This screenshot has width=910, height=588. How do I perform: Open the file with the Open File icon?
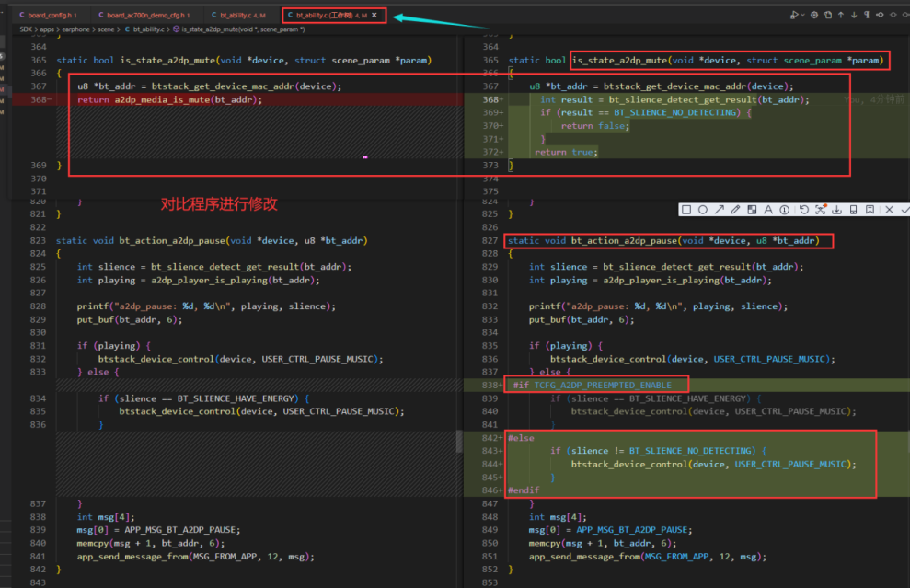(x=827, y=15)
